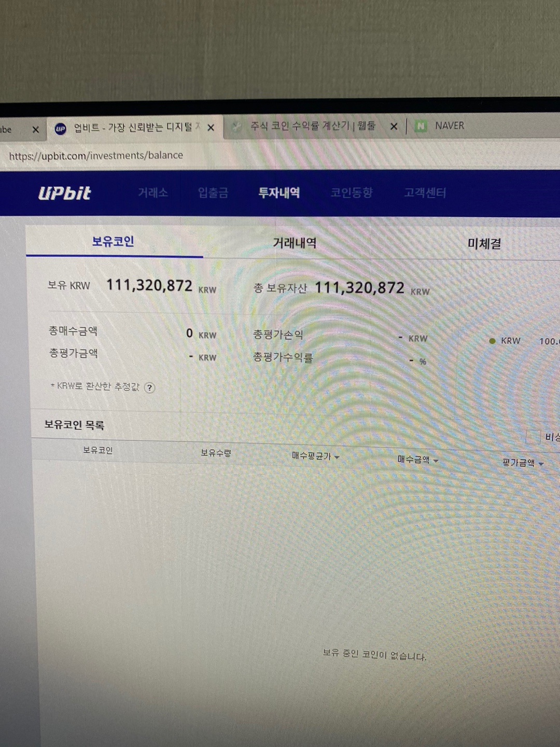Click the 총평가손익 label
Screen dimensions: 560x747
coord(278,335)
